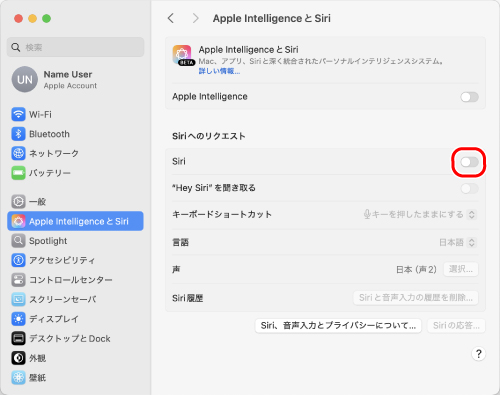Open コントロールセンター settings pane
Viewport: 500px width, 395px height.
pos(75,280)
